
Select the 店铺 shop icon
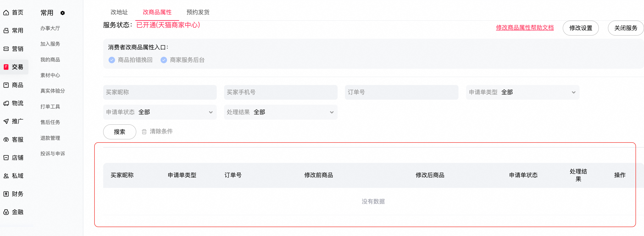[6, 157]
